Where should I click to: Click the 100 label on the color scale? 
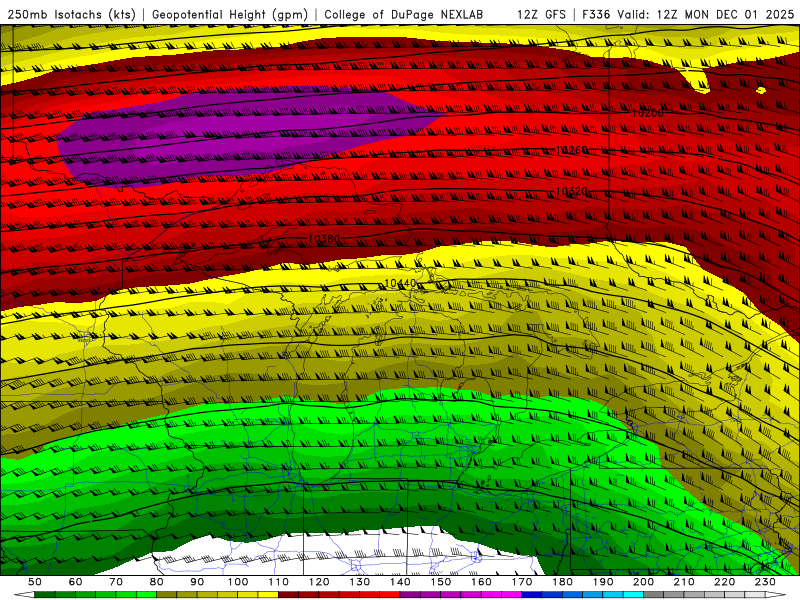[238, 582]
